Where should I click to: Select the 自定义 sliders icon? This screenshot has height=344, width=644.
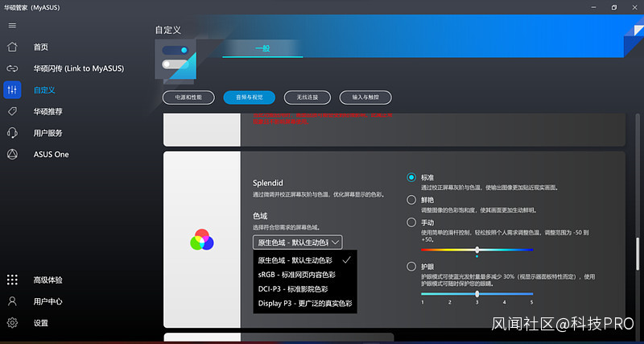[12, 89]
